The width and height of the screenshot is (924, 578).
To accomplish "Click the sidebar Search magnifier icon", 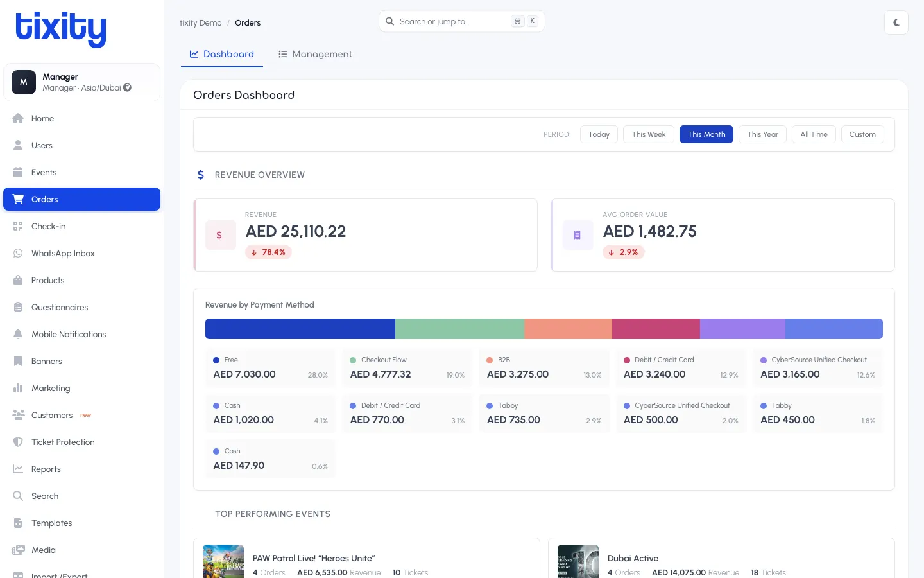I will click(x=18, y=496).
